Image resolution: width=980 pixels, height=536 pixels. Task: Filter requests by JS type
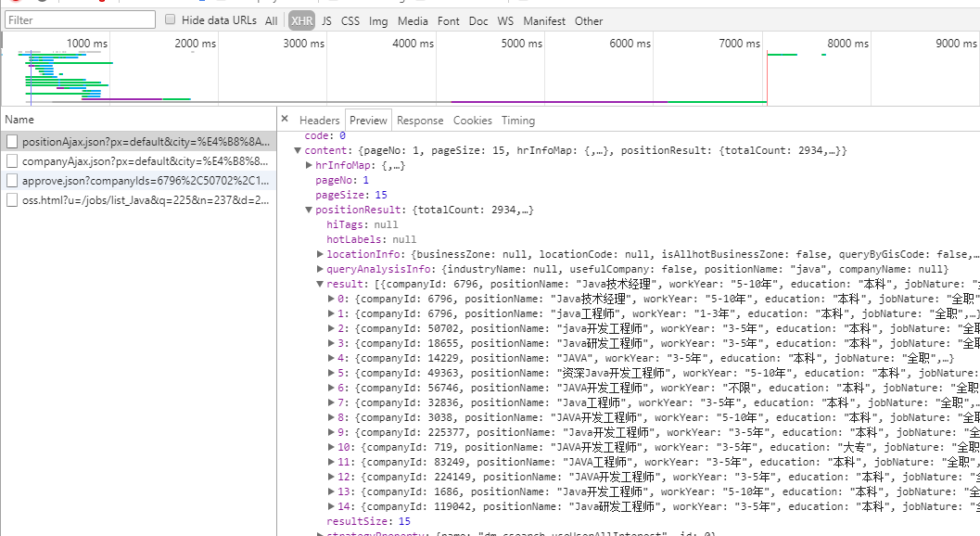[327, 20]
